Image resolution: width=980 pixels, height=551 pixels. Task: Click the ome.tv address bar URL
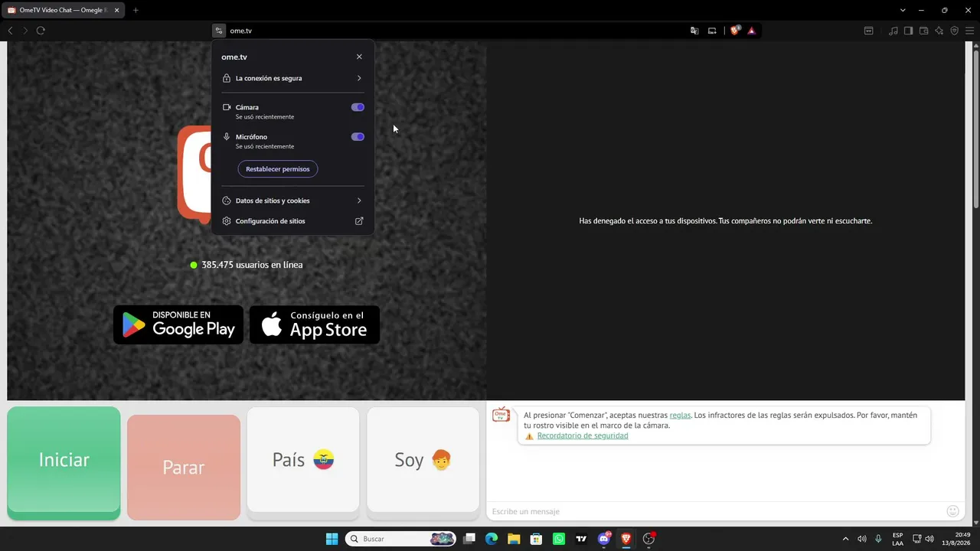(x=241, y=31)
